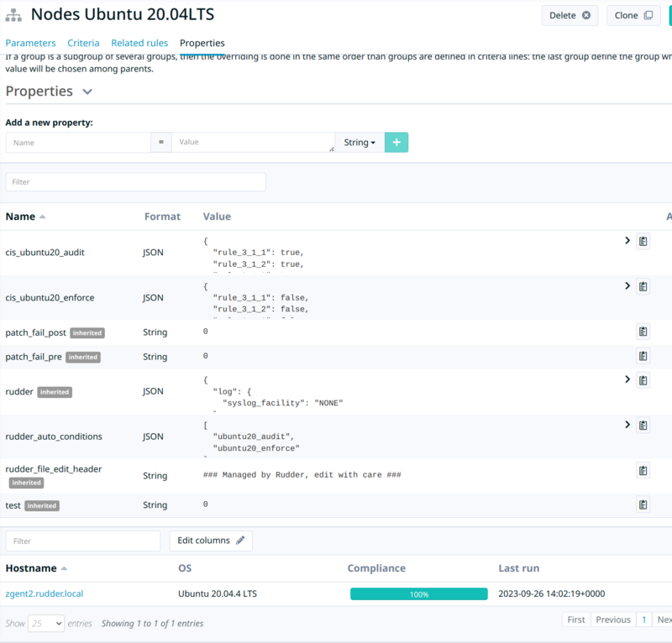Click the Ubuntu 20.04.4 LTS OS cell

tap(218, 593)
